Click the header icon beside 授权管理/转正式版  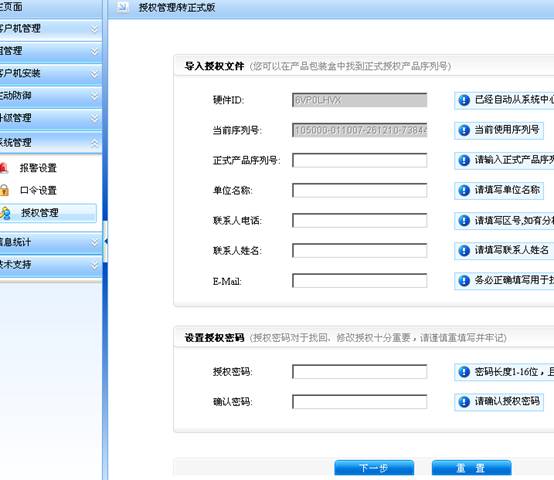[x=123, y=7]
